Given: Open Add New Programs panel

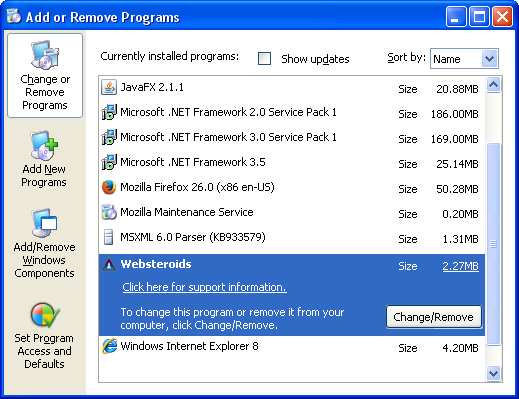Looking at the screenshot, I should tap(44, 159).
